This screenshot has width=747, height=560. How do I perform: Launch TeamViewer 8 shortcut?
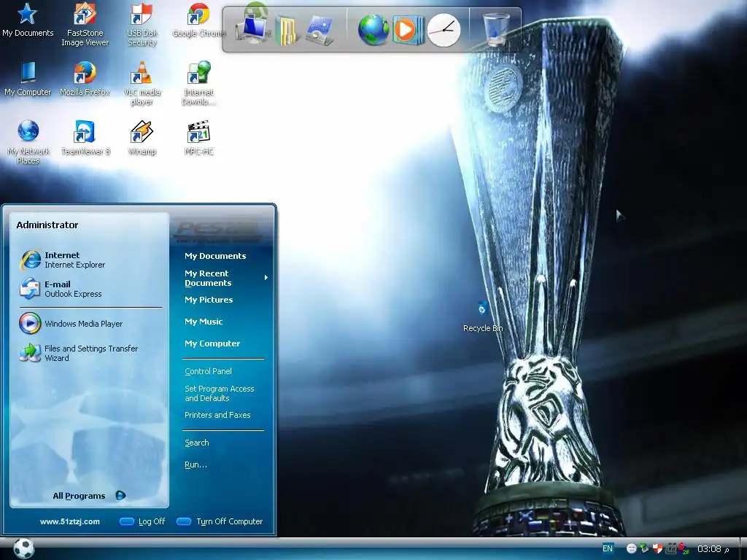[x=85, y=138]
